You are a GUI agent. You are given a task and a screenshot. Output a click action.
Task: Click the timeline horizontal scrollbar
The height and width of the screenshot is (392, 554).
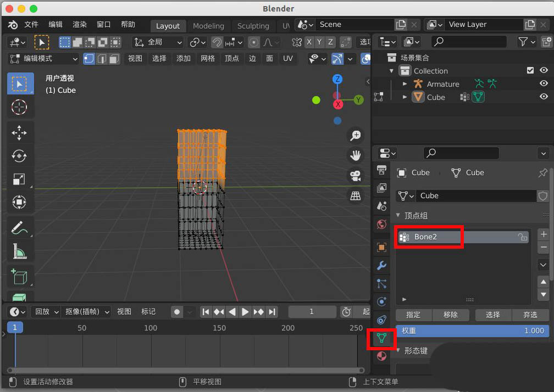coord(186,370)
